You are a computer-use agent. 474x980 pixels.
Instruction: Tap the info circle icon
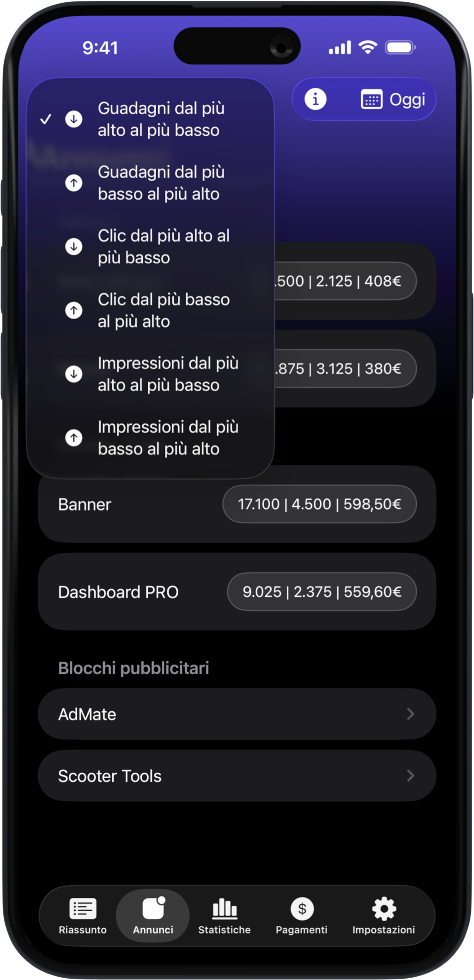(316, 99)
